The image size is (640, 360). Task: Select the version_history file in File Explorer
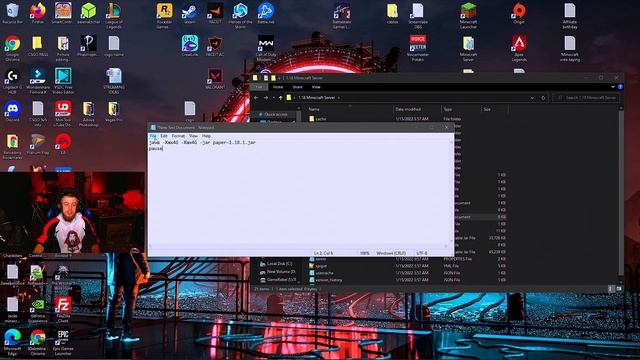[x=329, y=280]
